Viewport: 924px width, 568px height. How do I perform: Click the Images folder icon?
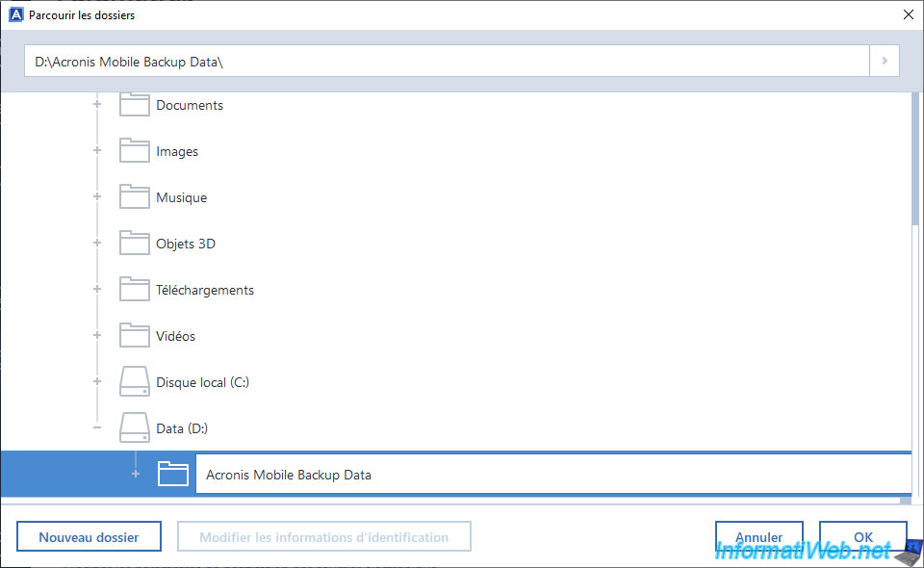pyautogui.click(x=135, y=151)
